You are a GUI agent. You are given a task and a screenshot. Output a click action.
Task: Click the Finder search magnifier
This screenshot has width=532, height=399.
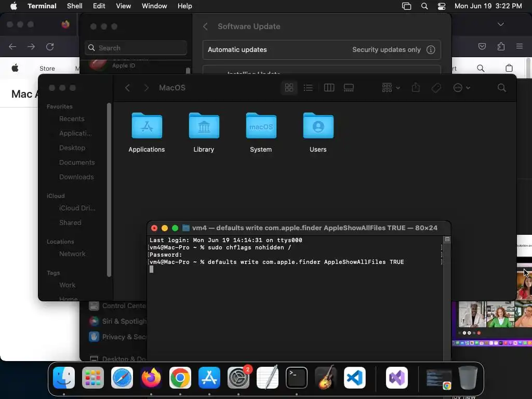coord(502,88)
